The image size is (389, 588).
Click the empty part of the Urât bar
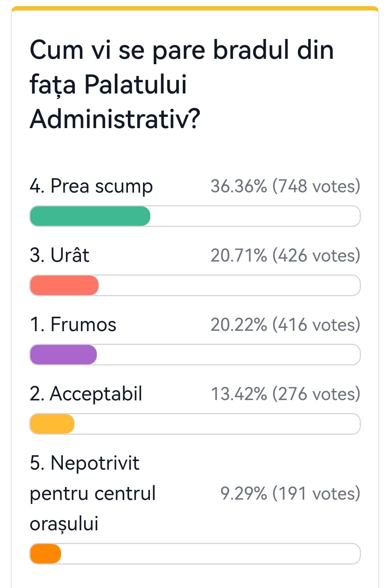coord(229,285)
